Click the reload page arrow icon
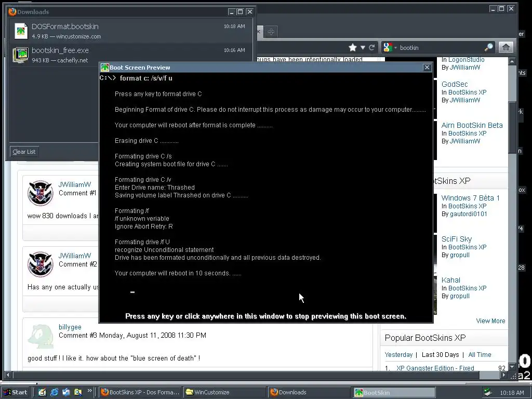 pyautogui.click(x=372, y=47)
